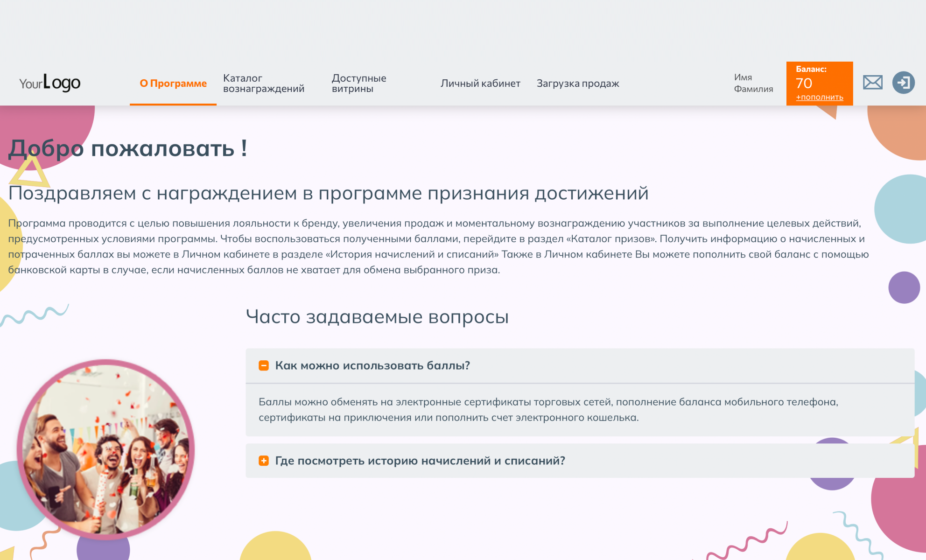926x560 pixels.
Task: Click the YourLogo logo
Action: tap(49, 83)
